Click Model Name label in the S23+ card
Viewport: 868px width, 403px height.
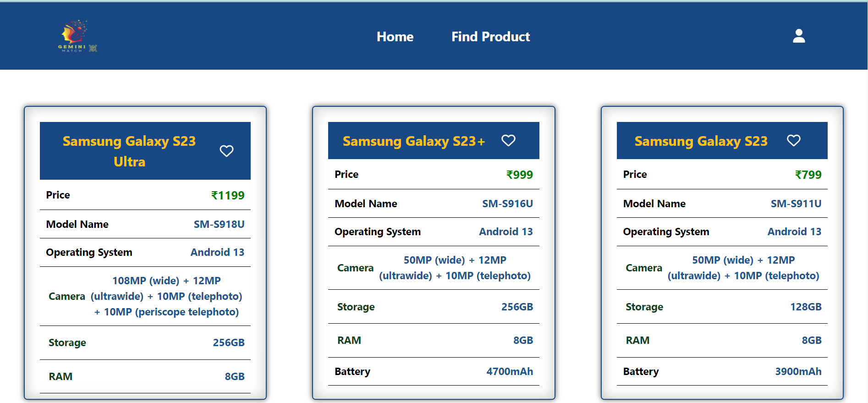click(x=366, y=204)
